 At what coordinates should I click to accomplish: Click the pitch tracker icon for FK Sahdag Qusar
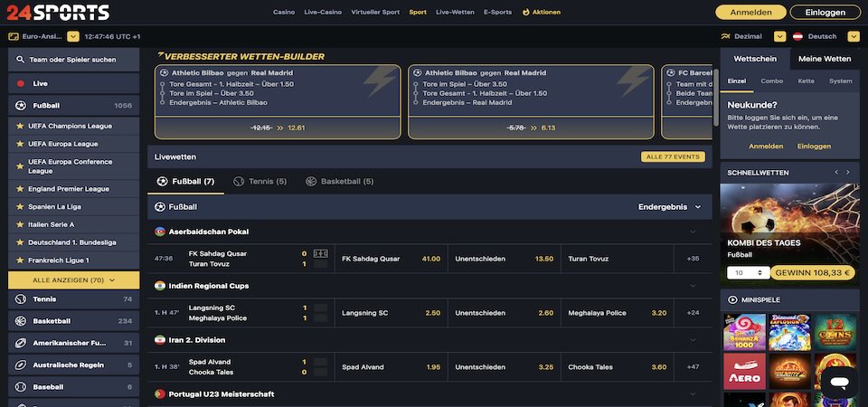(x=320, y=253)
